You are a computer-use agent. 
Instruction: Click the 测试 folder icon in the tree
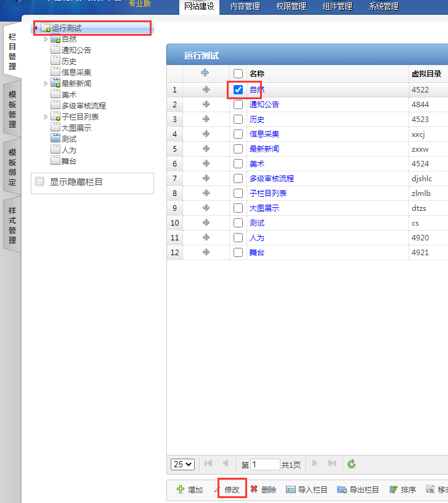[x=56, y=139]
